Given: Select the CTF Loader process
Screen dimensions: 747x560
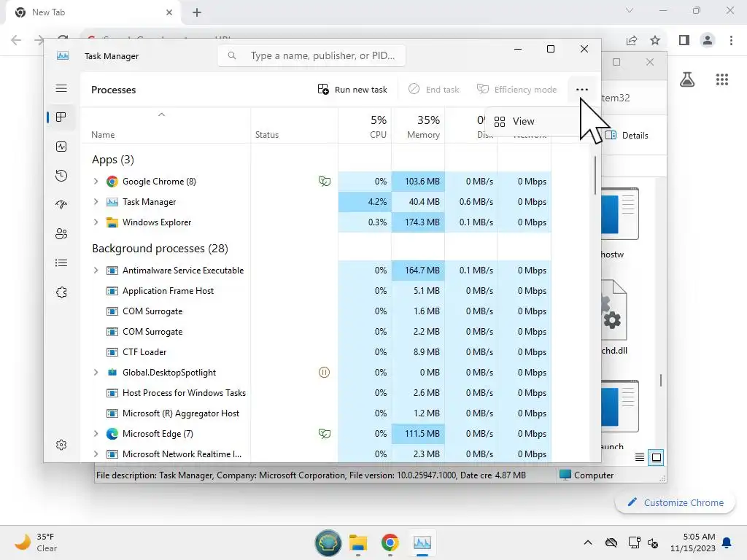Looking at the screenshot, I should point(317,352).
